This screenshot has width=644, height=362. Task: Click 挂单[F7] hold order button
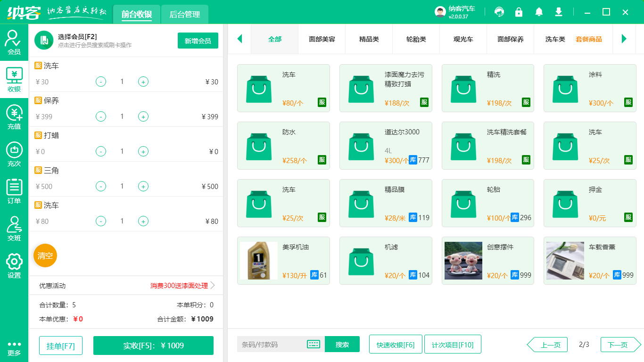(61, 346)
